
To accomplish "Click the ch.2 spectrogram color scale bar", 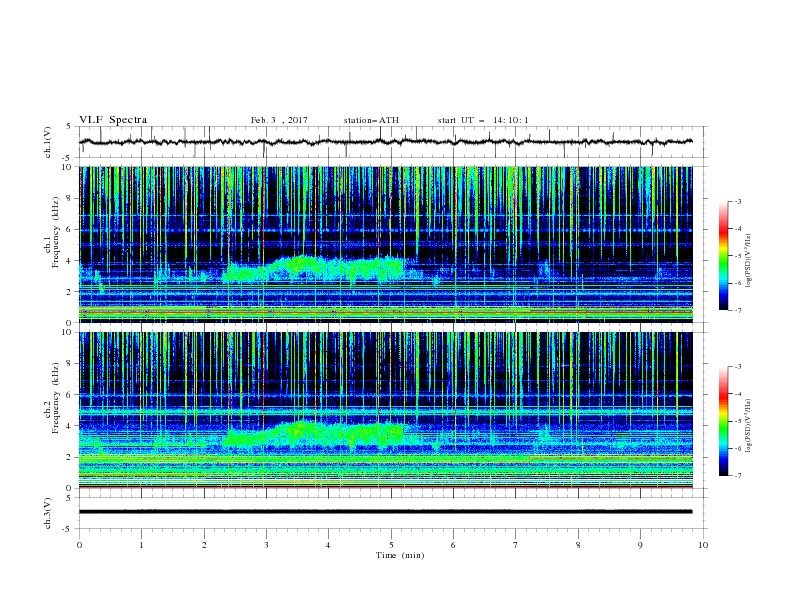I will 723,421.
